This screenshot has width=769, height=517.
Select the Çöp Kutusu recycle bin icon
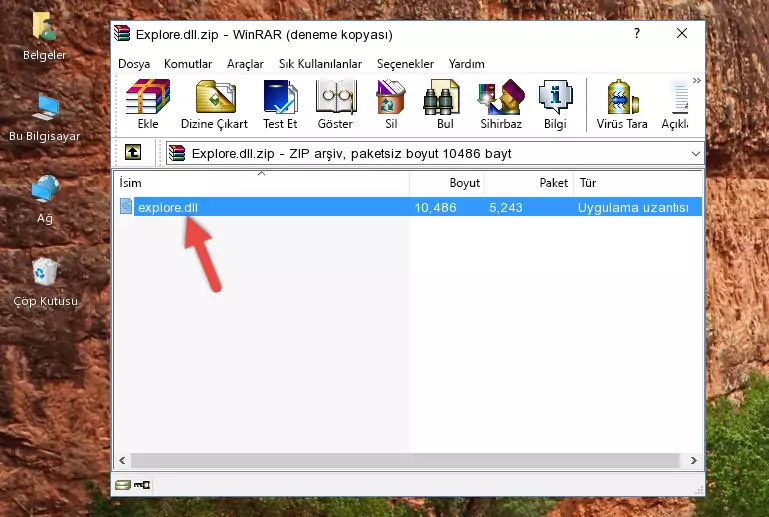pos(46,282)
